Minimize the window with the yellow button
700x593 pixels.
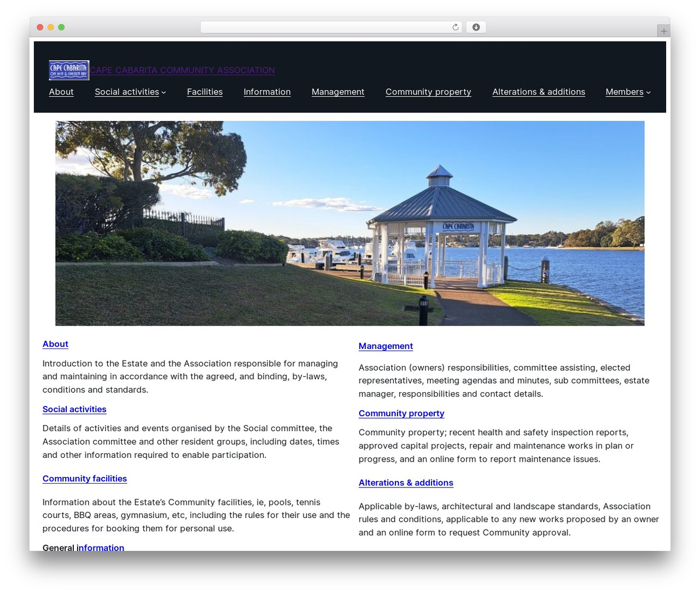pyautogui.click(x=50, y=27)
